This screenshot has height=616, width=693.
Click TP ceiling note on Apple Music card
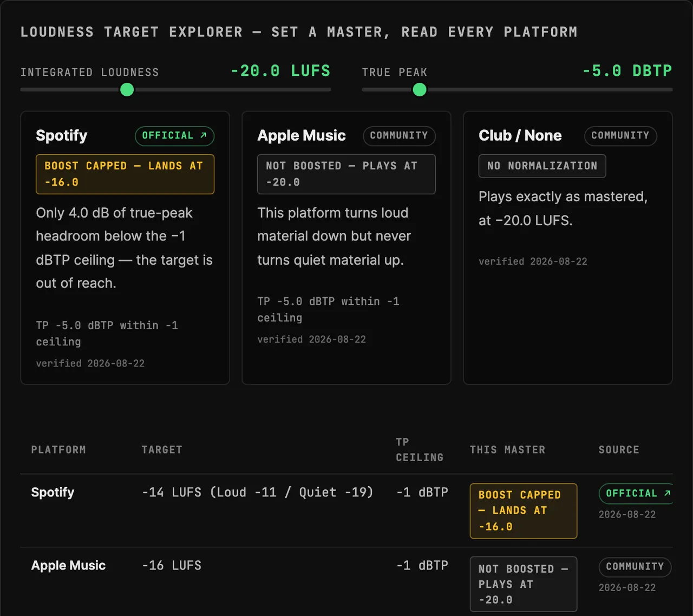tap(329, 310)
